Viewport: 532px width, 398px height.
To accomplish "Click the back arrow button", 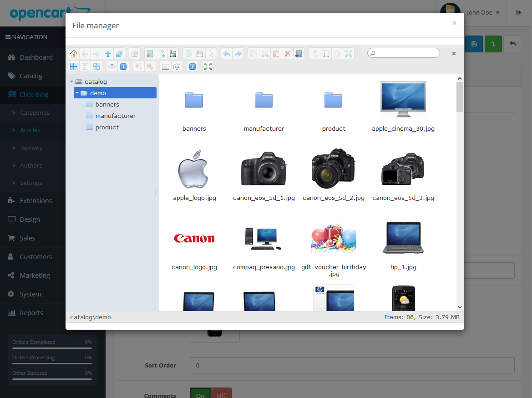I will pos(512,44).
